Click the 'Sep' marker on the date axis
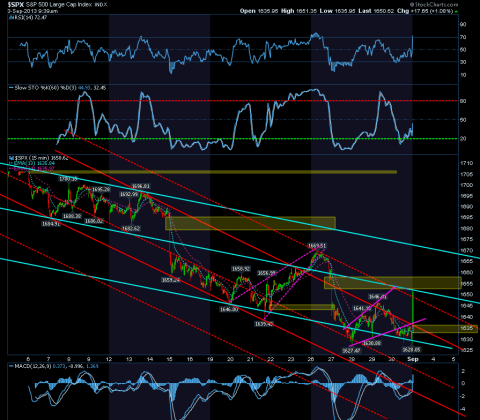The height and width of the screenshot is (420, 480). coord(413,359)
